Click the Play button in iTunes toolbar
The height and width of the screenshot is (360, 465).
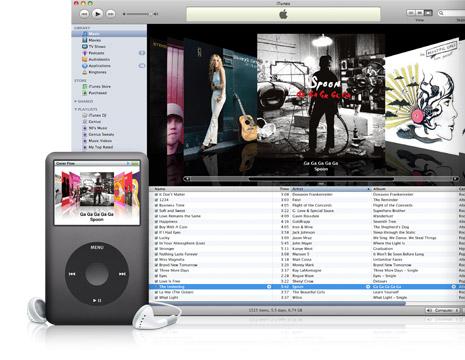point(97,14)
